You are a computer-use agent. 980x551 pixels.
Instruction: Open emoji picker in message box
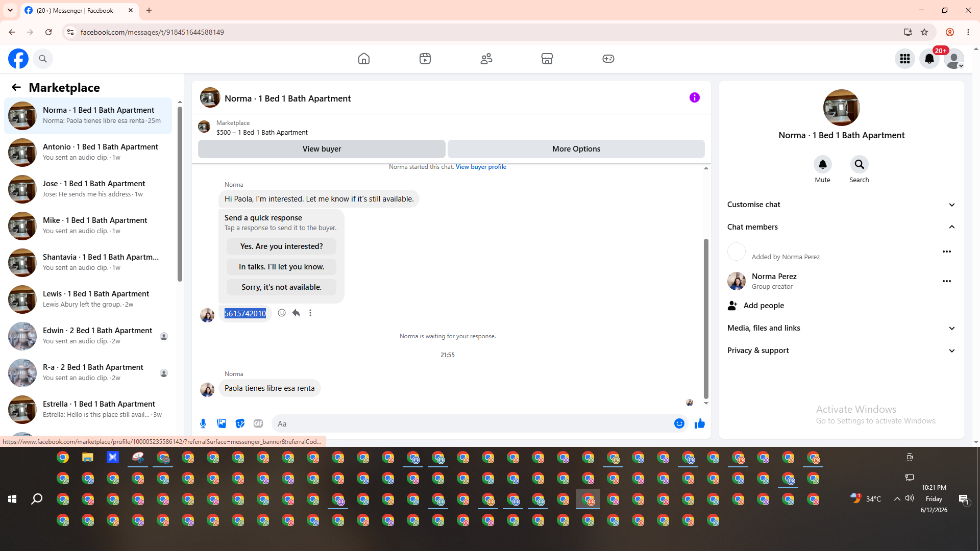679,423
